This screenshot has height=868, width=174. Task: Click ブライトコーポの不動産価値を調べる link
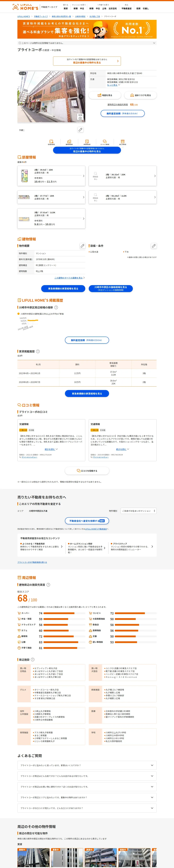point(32,562)
